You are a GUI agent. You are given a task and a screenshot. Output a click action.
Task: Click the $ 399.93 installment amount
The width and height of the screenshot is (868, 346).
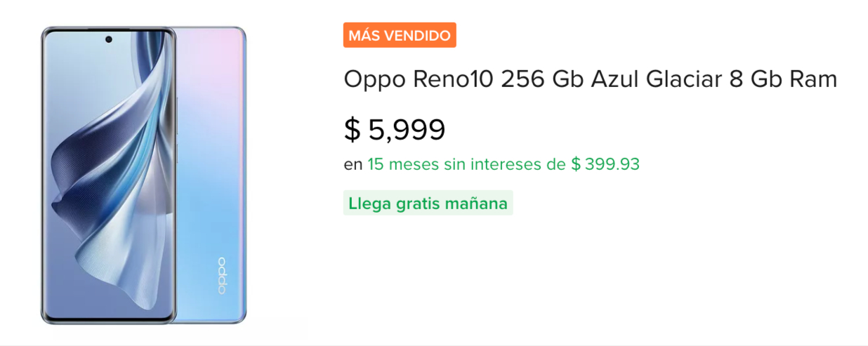[x=605, y=164]
